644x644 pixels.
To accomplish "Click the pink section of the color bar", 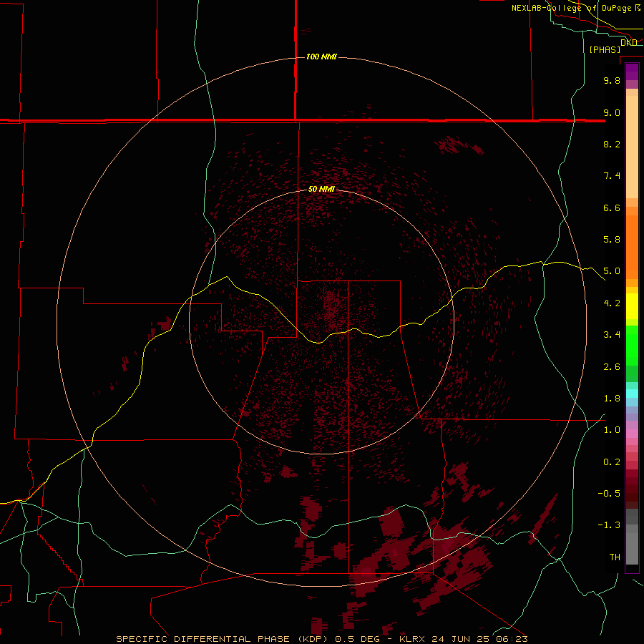I will (632, 434).
